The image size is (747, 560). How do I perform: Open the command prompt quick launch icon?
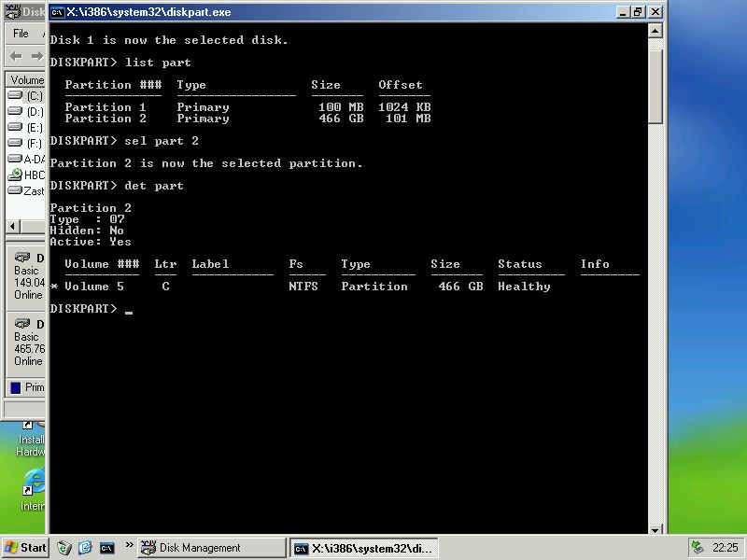click(x=107, y=548)
